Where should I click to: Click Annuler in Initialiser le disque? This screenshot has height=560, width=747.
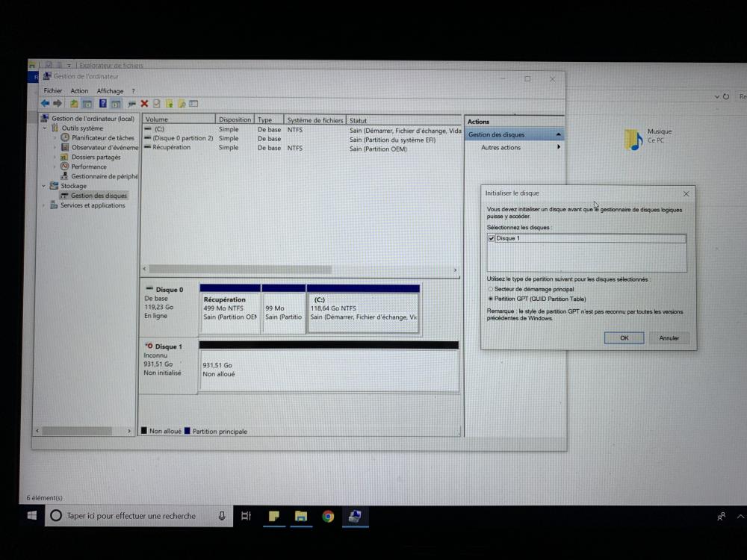[x=669, y=337]
